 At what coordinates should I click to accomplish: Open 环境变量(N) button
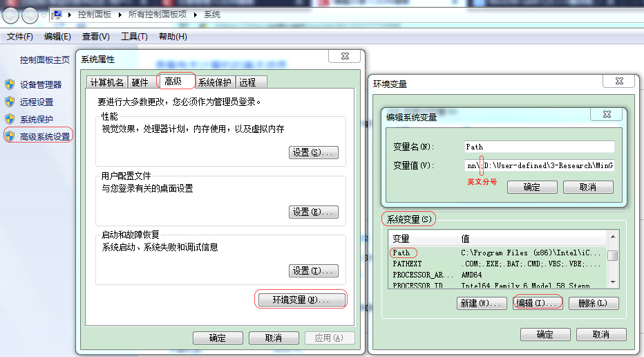click(301, 300)
